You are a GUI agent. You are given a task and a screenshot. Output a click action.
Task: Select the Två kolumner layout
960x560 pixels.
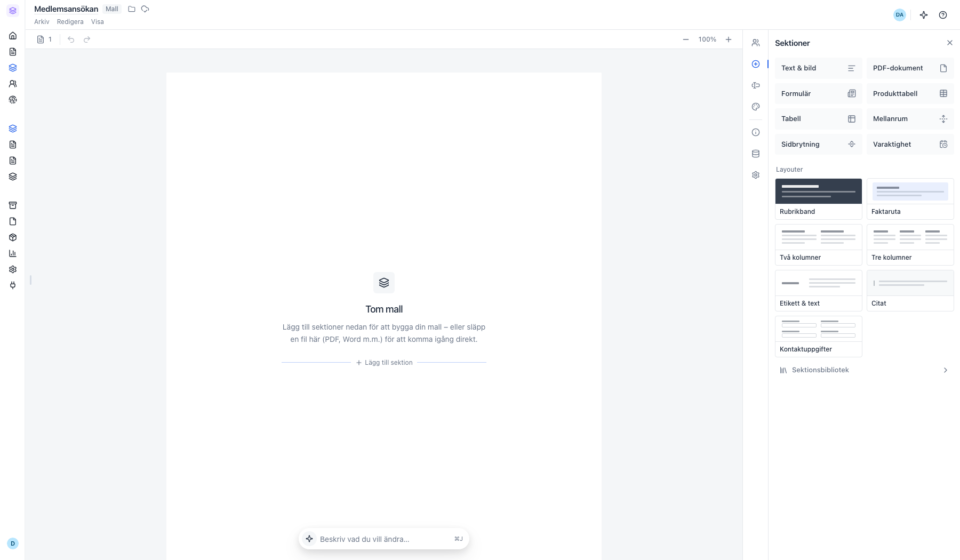[819, 245]
